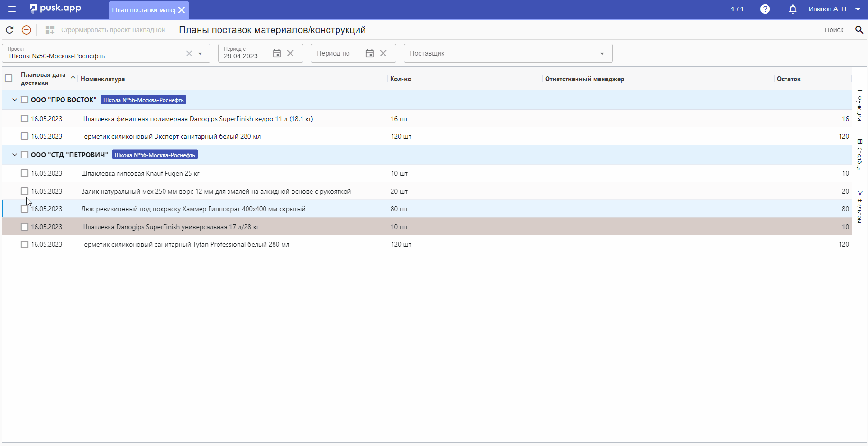Viewport: 868px width, 446px height.
Task: Open calendar for Период с
Action: 277,53
